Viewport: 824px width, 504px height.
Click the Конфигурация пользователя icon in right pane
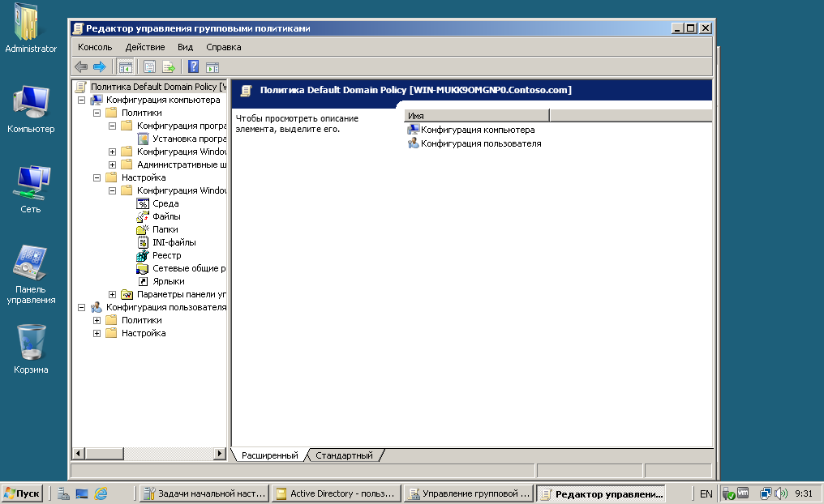[x=413, y=143]
